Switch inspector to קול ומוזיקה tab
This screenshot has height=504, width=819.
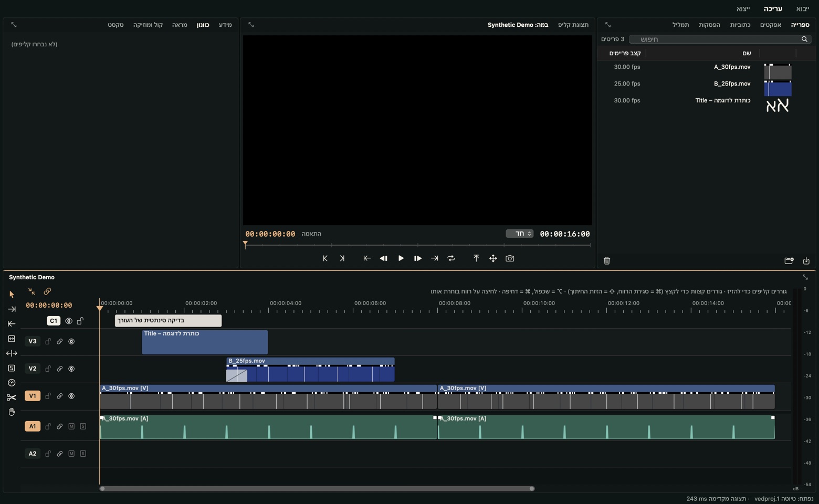(148, 25)
